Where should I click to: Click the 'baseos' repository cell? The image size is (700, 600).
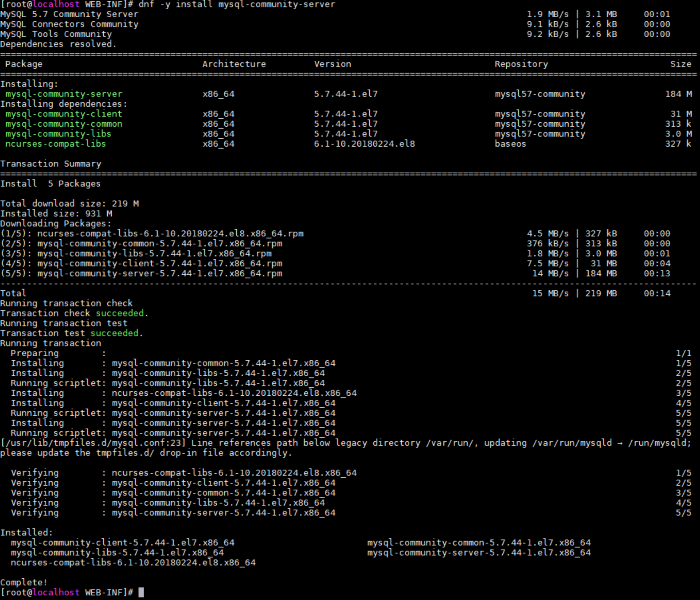point(510,144)
